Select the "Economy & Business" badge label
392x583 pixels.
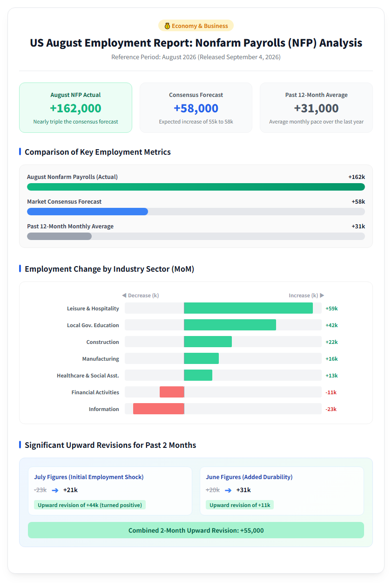tap(200, 26)
